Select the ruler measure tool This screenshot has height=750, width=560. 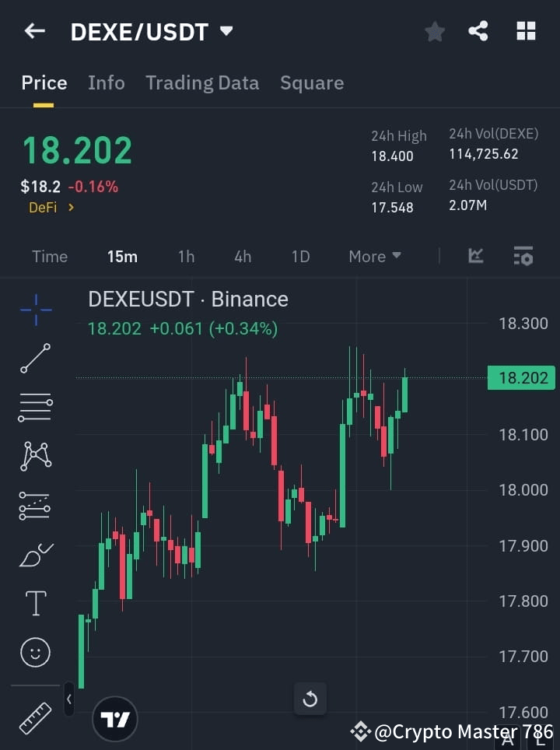coord(35,718)
